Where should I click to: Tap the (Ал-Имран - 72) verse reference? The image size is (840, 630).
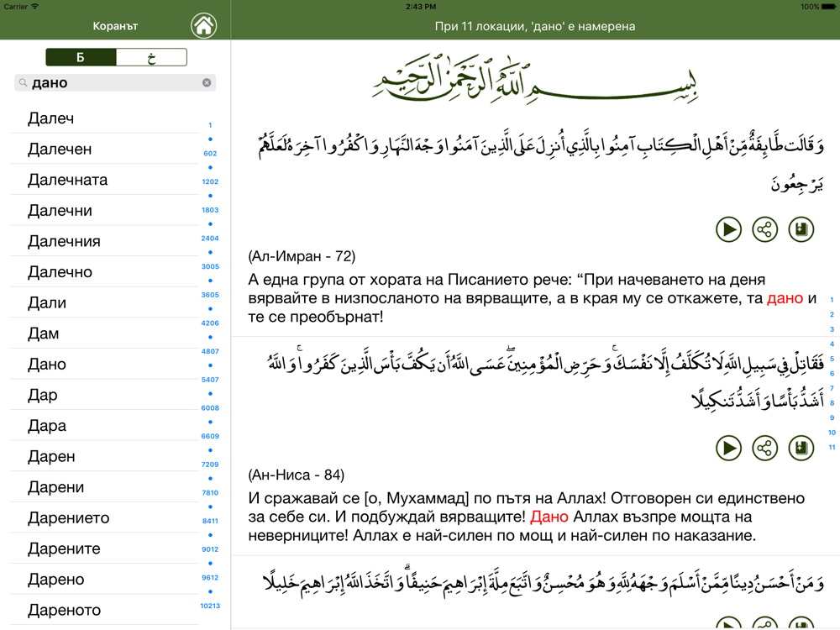tap(302, 256)
